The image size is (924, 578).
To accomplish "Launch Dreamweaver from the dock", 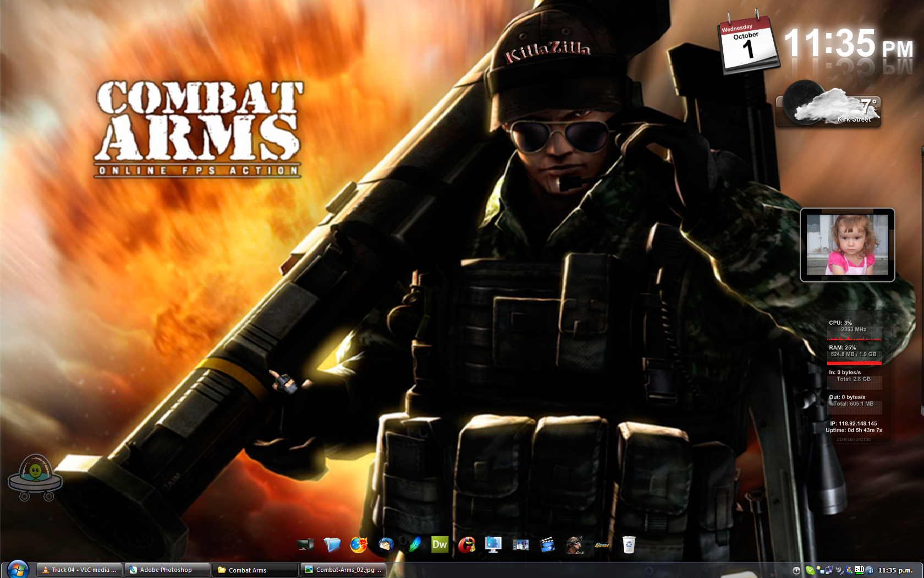I will [439, 544].
